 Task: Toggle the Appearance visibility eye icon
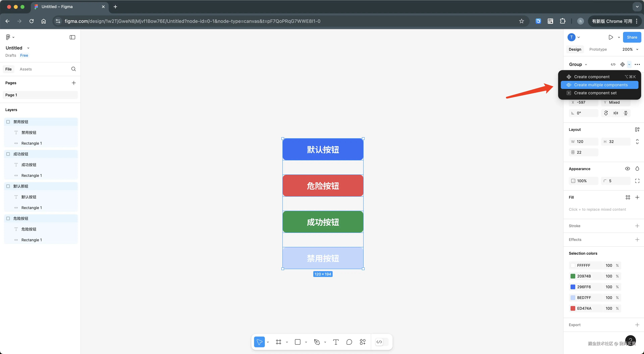tap(627, 169)
